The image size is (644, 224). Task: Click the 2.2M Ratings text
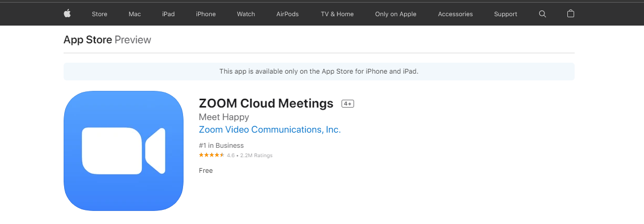256,156
